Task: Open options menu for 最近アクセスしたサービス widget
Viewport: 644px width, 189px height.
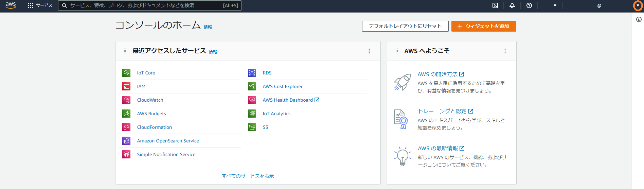Action: [x=369, y=51]
